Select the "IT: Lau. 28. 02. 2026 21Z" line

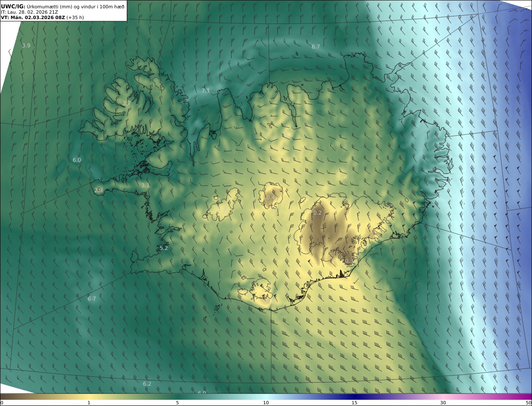(x=29, y=12)
